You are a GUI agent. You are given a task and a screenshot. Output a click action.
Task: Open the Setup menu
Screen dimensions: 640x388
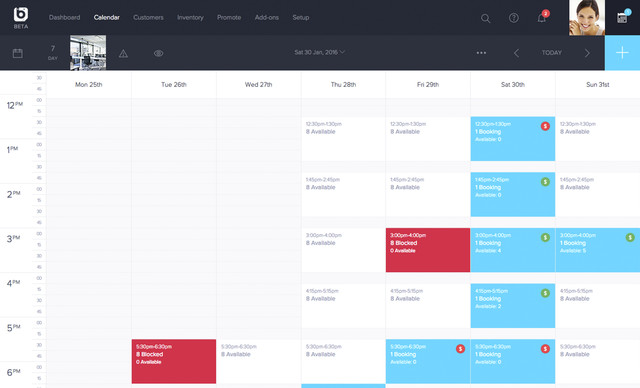click(x=301, y=18)
